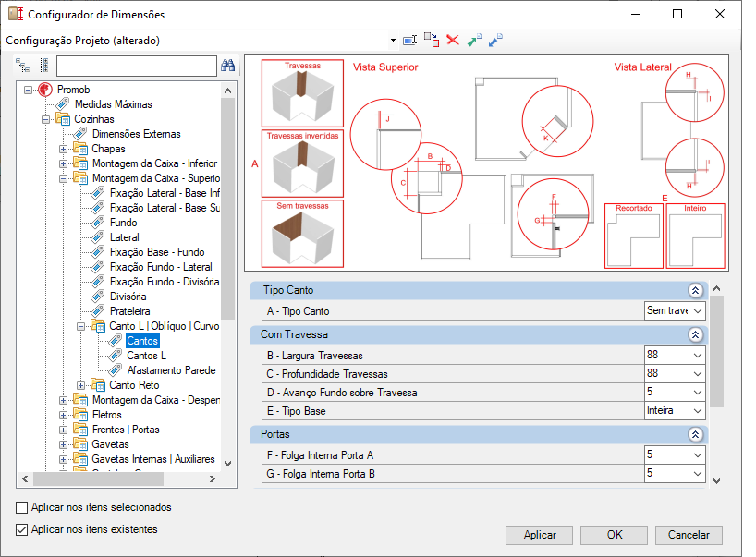Screen dimensions: 756x557
Task: Click the Gavetas folder icon
Action: (x=80, y=444)
